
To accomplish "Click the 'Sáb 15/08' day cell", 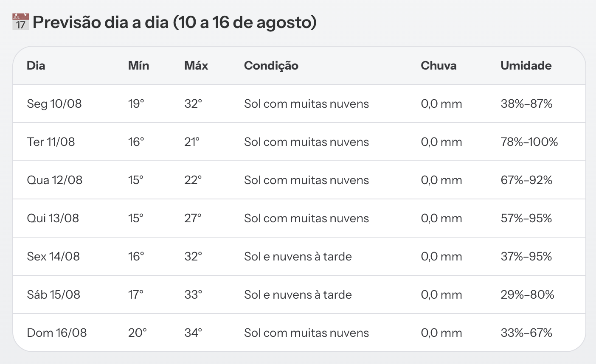I will tap(53, 294).
